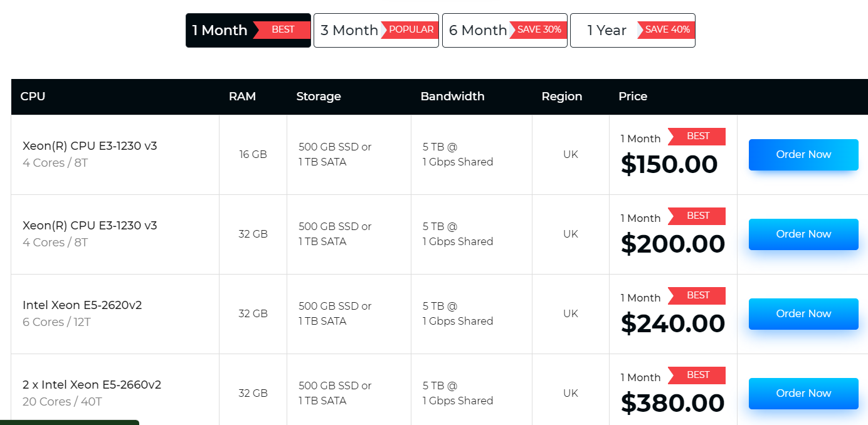The image size is (868, 425).
Task: Click the BEST badge above $150.00
Action: 697,136
